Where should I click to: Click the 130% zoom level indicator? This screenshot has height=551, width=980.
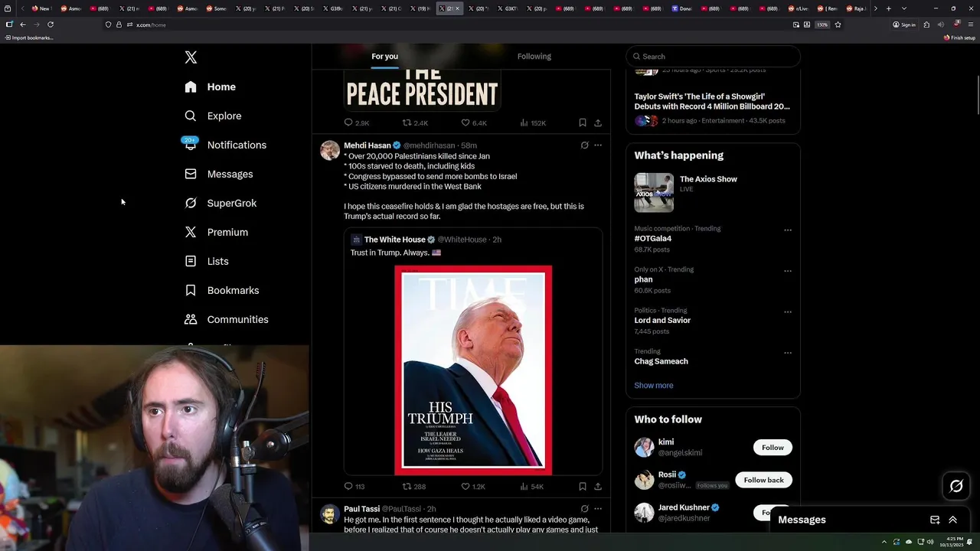[x=822, y=24]
